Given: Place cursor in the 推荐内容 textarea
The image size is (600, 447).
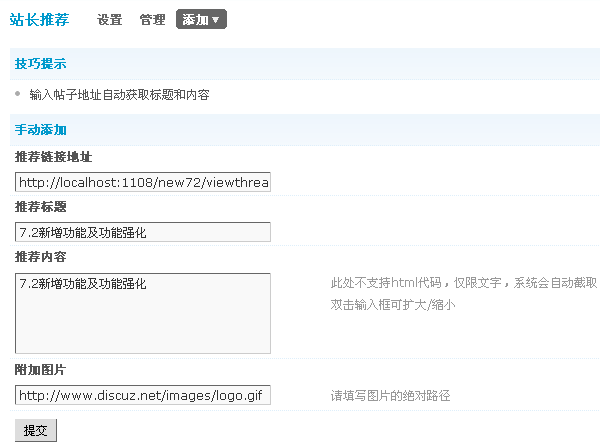Looking at the screenshot, I should (143, 313).
